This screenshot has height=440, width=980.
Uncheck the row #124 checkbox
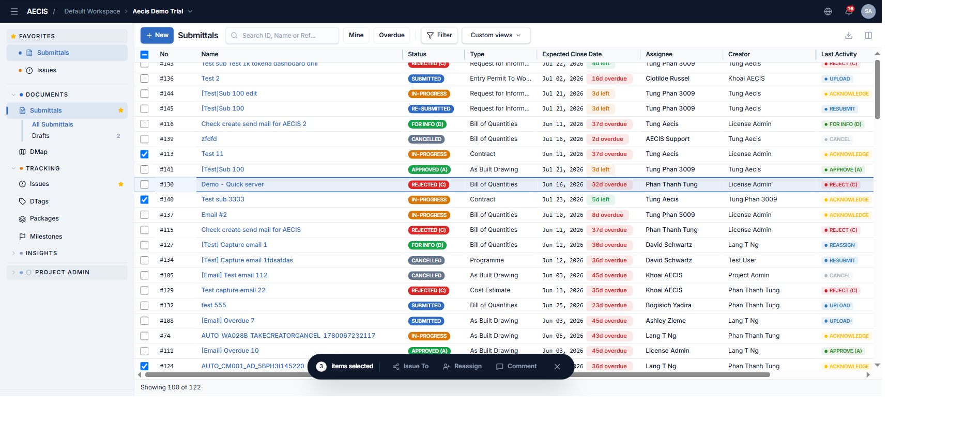click(145, 366)
